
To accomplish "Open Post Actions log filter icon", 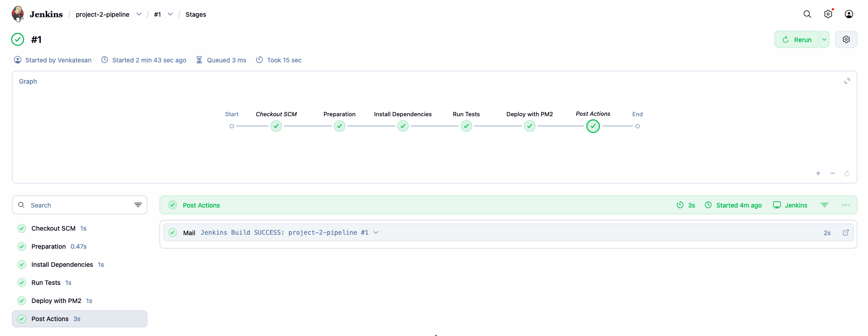I will click(x=825, y=205).
